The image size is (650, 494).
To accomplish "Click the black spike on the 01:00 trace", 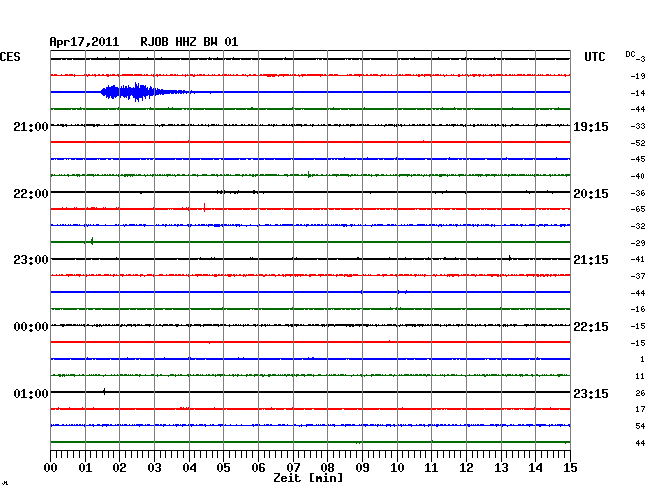I will tap(104, 391).
